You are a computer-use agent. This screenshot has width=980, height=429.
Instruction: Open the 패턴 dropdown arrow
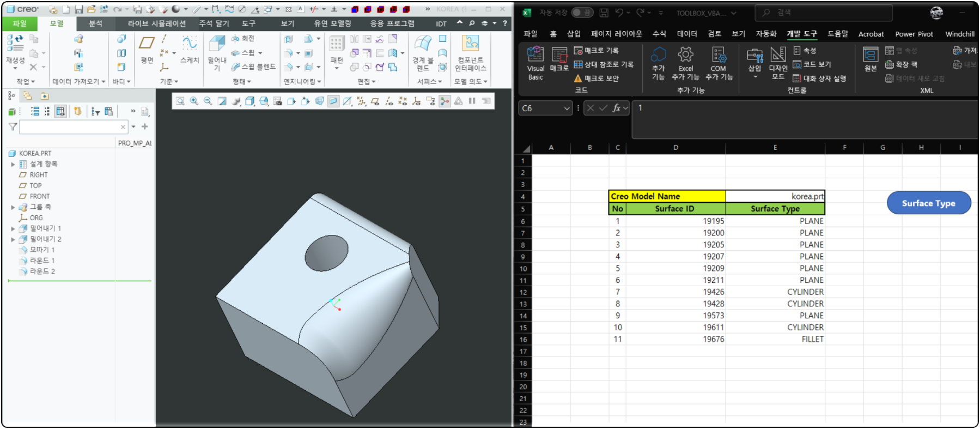point(337,69)
